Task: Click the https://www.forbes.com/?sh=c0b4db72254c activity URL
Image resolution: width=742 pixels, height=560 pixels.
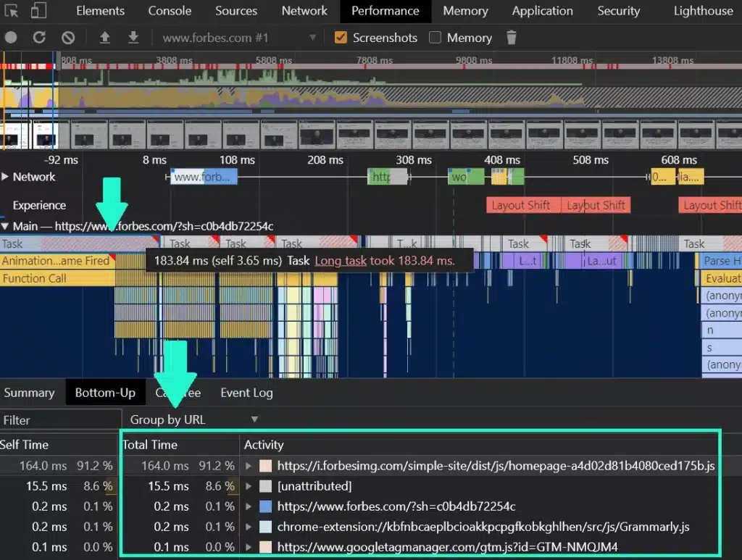Action: coord(396,506)
